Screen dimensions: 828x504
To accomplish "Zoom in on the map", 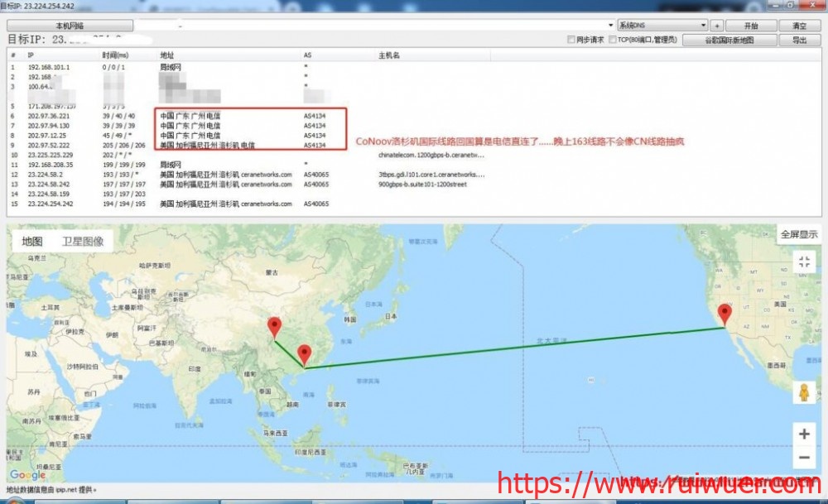I will (803, 433).
